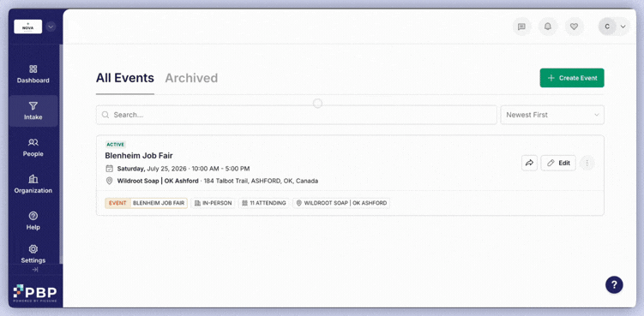
Task: Click the calendar icon beside the event date
Action: pyautogui.click(x=109, y=169)
